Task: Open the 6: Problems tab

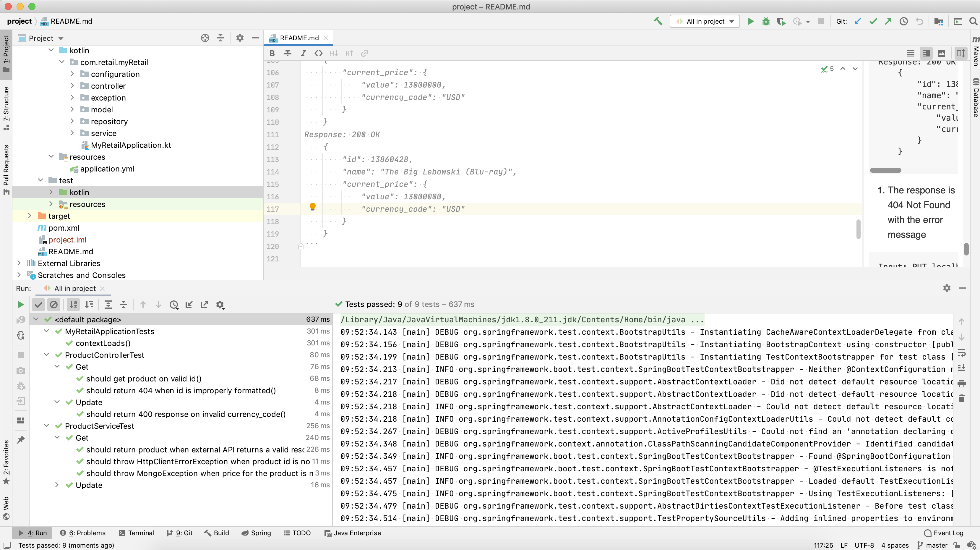Action: (82, 533)
